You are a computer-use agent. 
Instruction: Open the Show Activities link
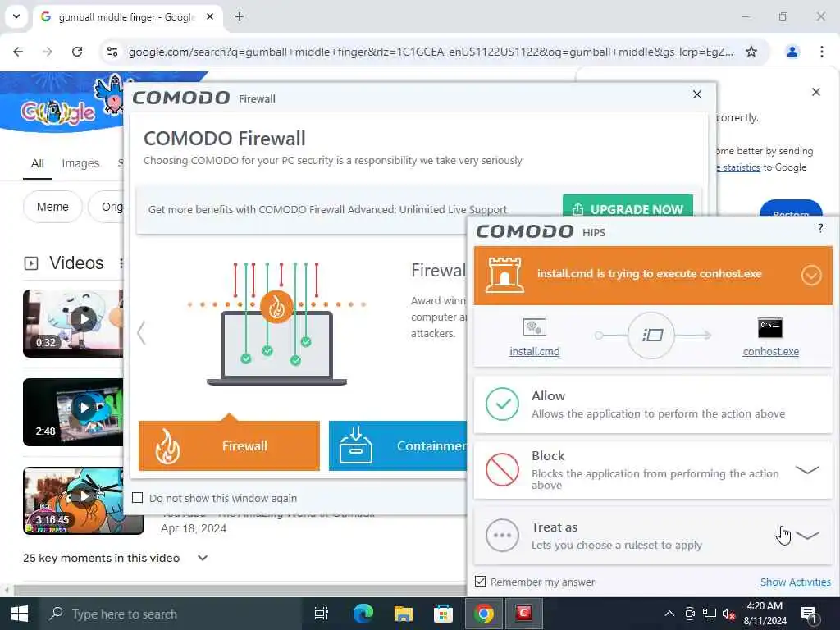coord(796,582)
